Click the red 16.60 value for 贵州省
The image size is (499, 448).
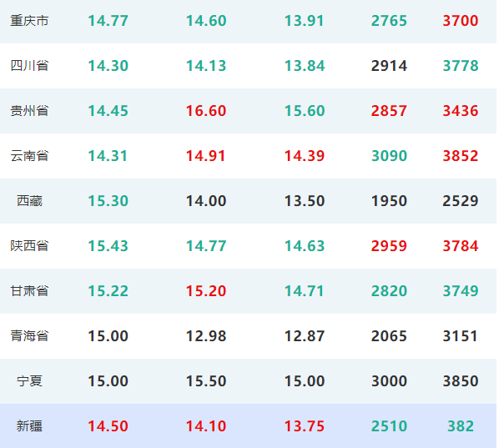coord(206,111)
